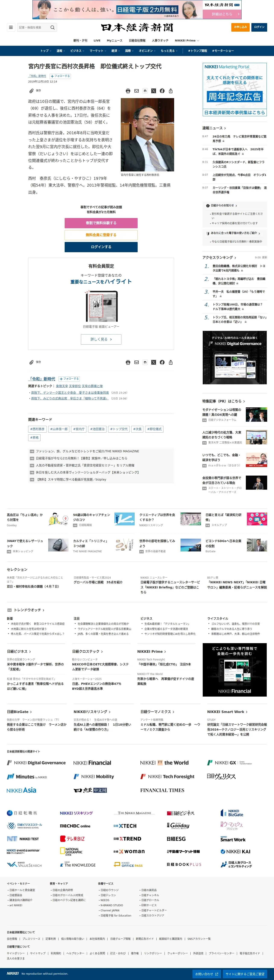
Task: Expand the トップ navigation dropdown
Action: [46, 51]
